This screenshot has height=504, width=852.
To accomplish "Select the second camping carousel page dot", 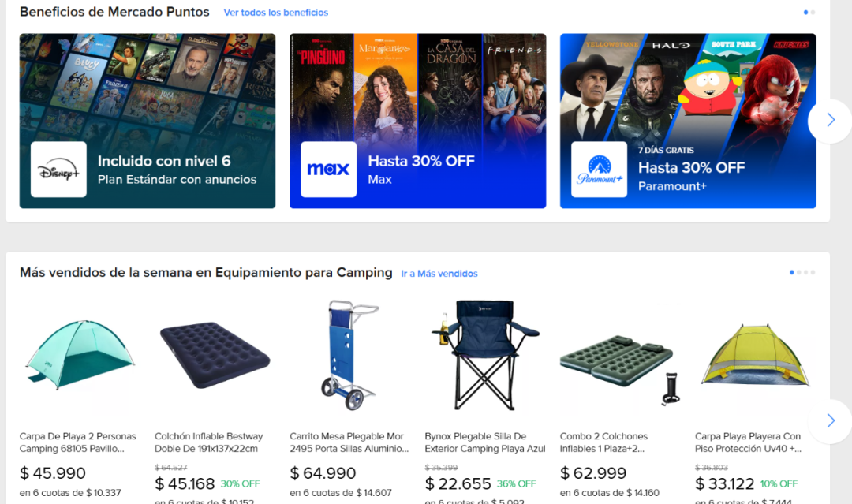I will coord(798,272).
